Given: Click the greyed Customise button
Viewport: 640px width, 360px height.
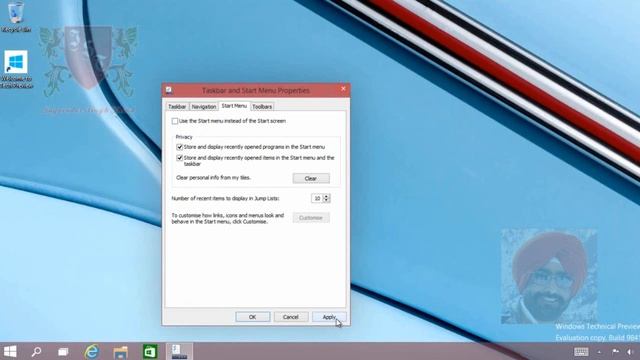Looking at the screenshot, I should tap(311, 218).
